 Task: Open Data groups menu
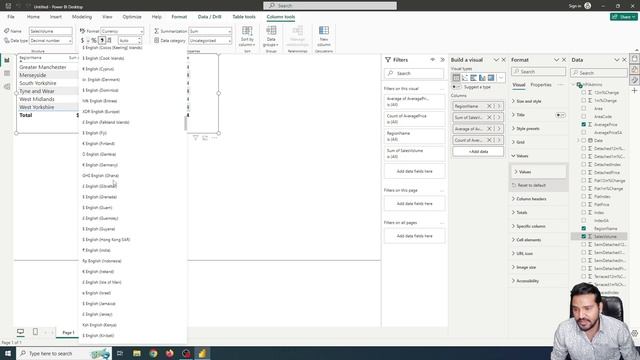(x=271, y=36)
